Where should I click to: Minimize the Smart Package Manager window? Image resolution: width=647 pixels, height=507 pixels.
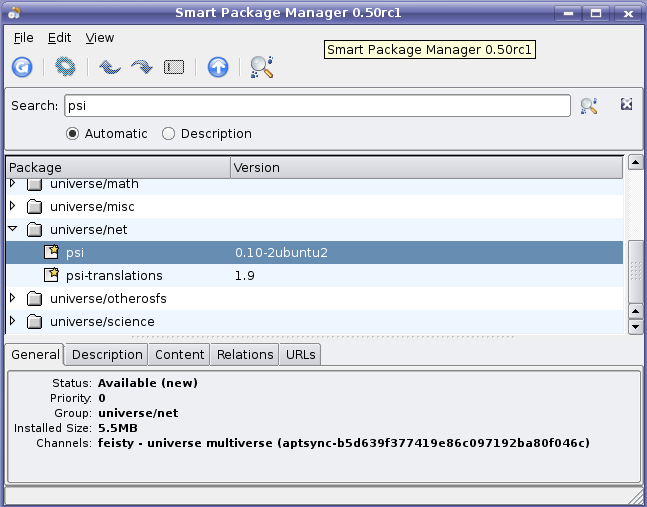click(568, 13)
